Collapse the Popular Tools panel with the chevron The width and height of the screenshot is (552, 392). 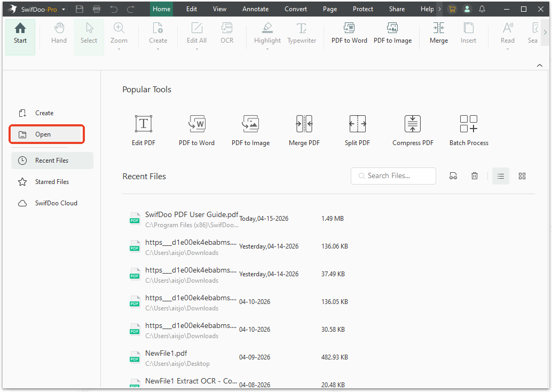[539, 65]
